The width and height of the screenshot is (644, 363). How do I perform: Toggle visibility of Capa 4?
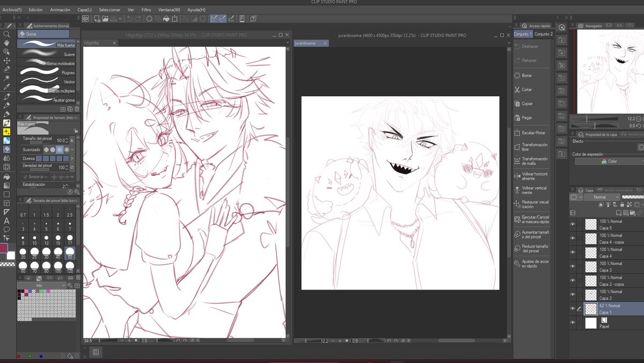coord(573,252)
